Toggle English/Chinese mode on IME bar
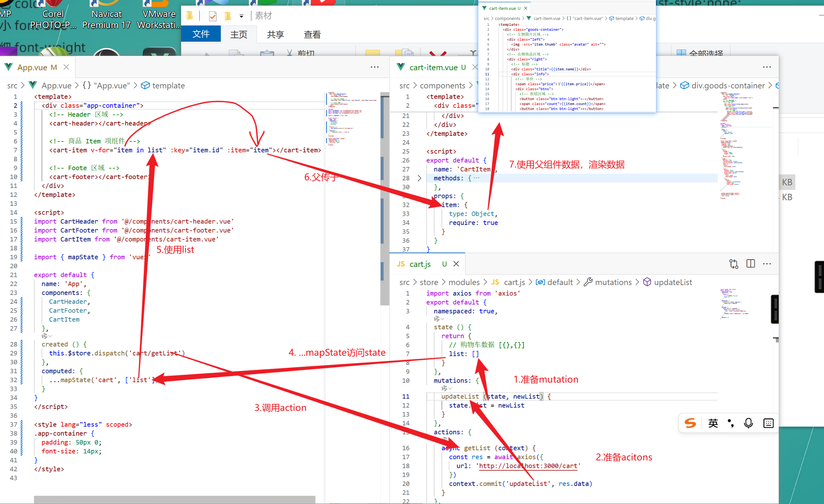The height and width of the screenshot is (504, 824). tap(713, 423)
